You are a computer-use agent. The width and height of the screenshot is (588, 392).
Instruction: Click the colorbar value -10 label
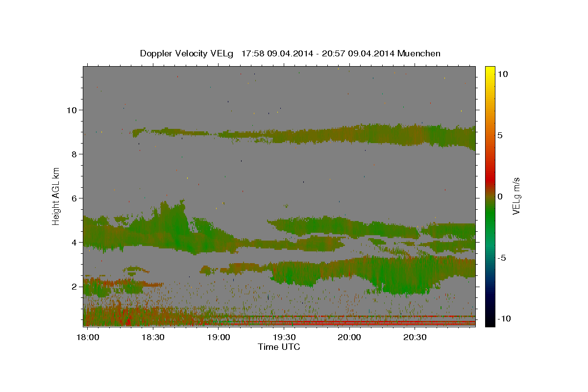pos(503,318)
